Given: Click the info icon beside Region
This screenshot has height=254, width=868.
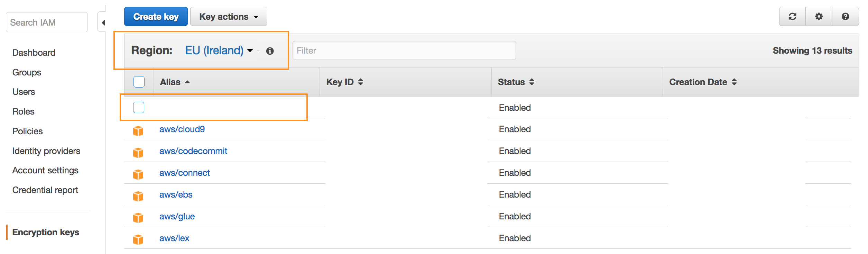Looking at the screenshot, I should point(270,51).
